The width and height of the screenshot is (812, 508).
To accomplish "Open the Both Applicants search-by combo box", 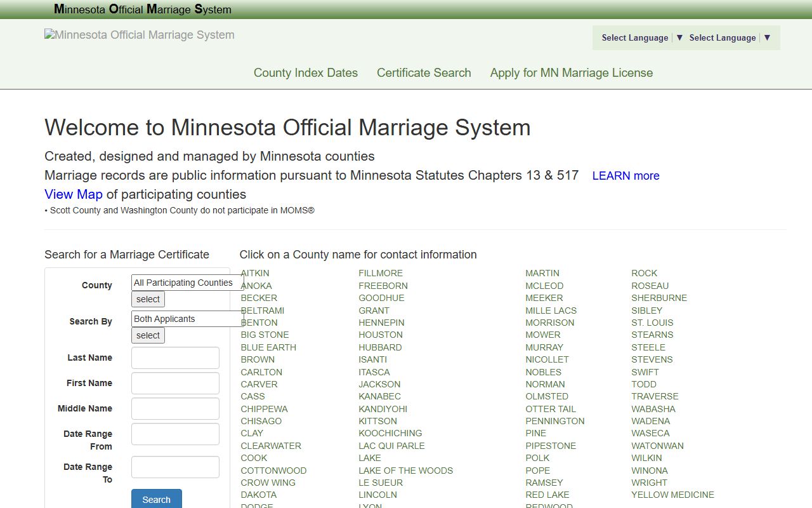I will coord(188,319).
